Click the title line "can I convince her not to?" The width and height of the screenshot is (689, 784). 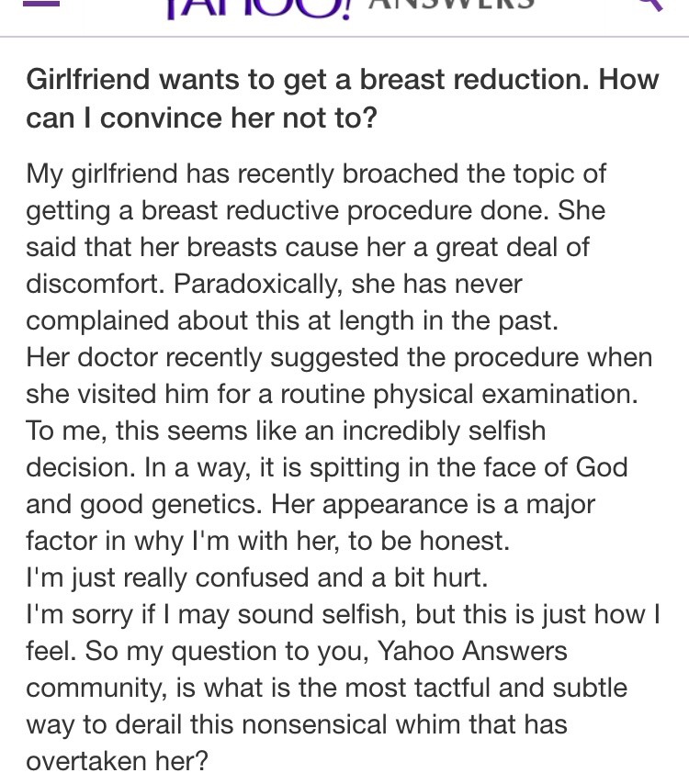point(201,118)
